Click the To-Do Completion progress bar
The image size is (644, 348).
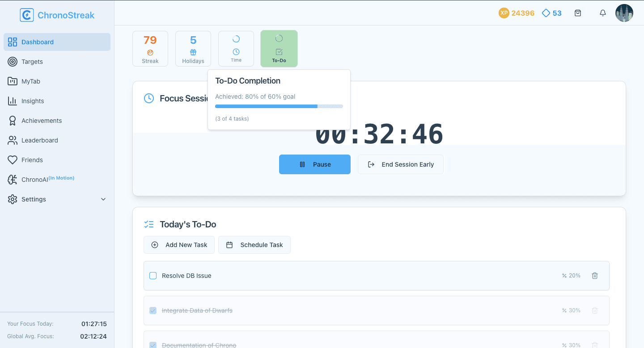click(x=279, y=106)
